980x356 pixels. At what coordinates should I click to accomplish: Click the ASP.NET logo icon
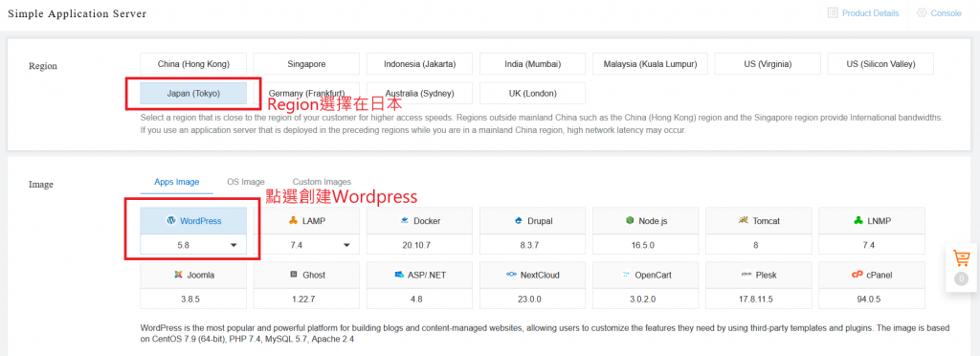tap(400, 275)
